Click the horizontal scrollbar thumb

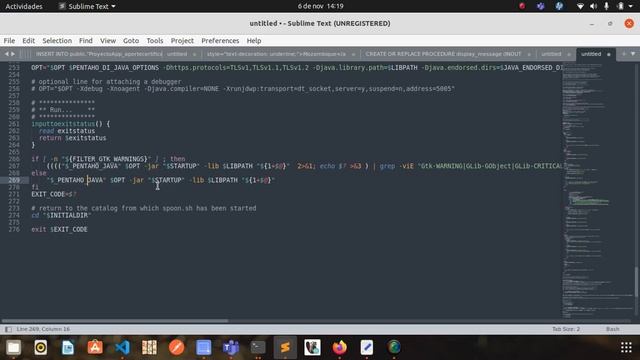pos(115,321)
